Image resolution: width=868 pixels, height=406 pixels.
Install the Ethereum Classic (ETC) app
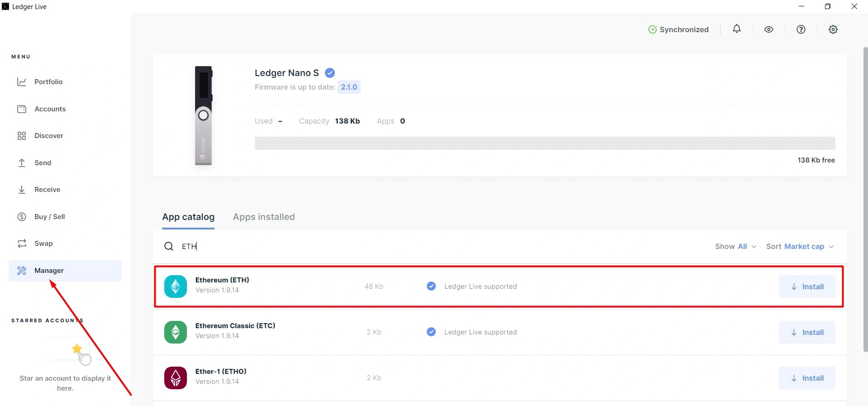[x=807, y=332]
